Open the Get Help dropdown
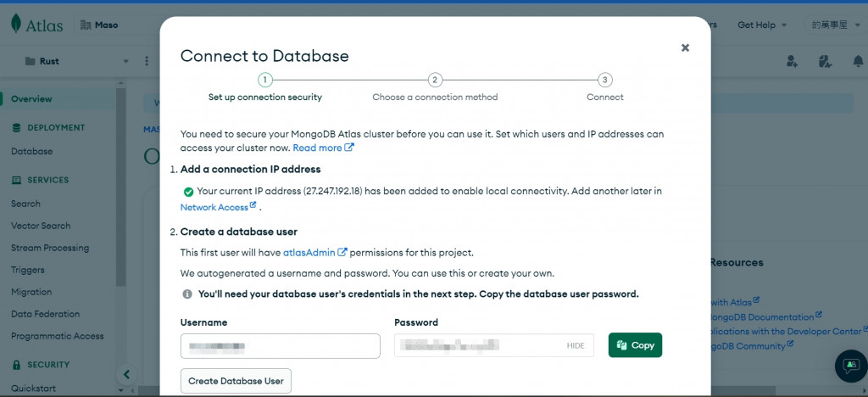 tap(760, 25)
